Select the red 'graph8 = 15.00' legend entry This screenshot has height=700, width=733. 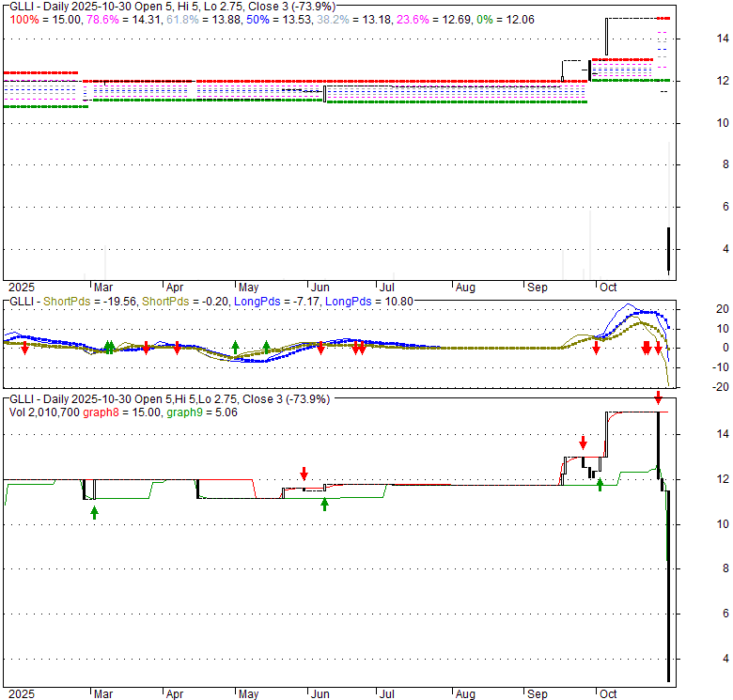[121, 412]
